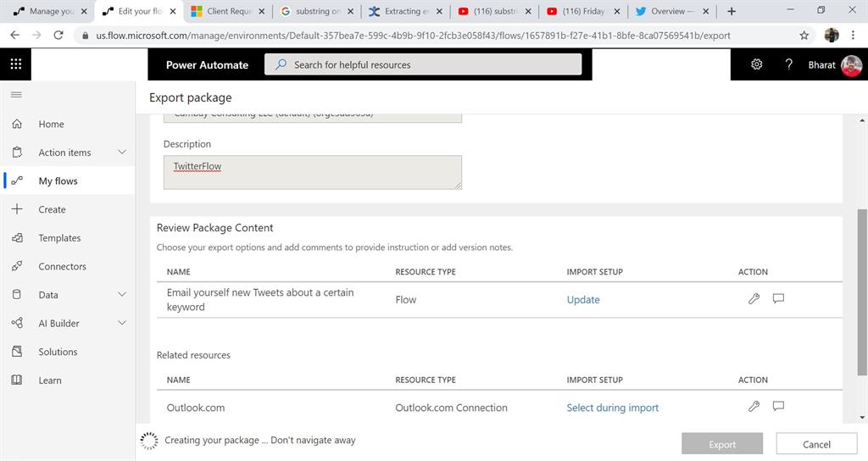Click the Export button
This screenshot has height=461, width=868.
point(722,444)
